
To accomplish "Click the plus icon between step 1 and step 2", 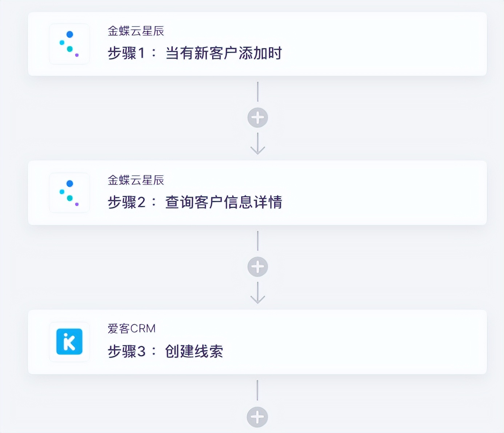I will point(258,117).
